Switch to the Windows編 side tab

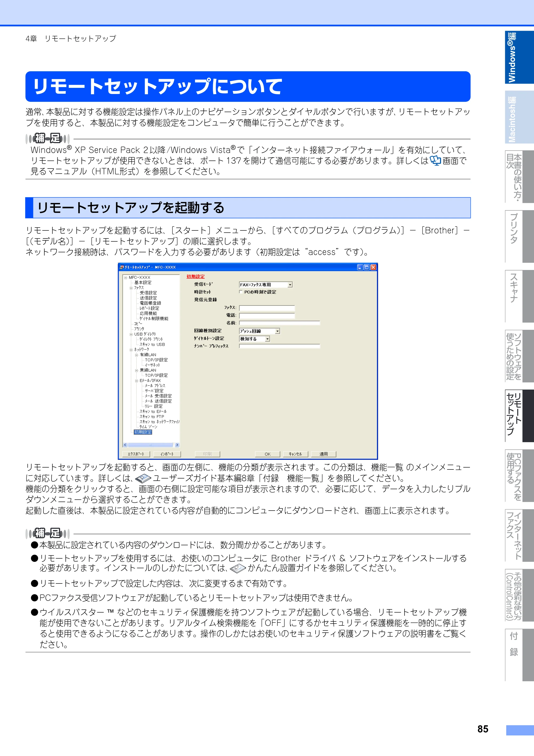[519, 57]
